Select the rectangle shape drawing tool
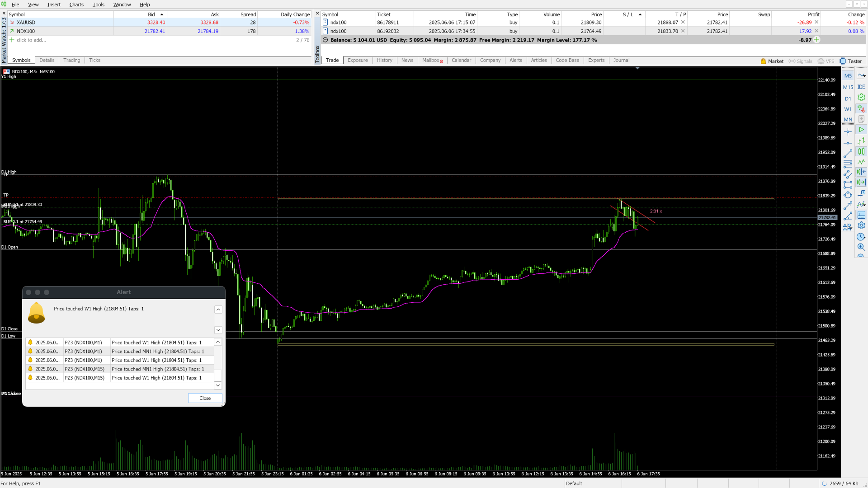 coord(848,184)
